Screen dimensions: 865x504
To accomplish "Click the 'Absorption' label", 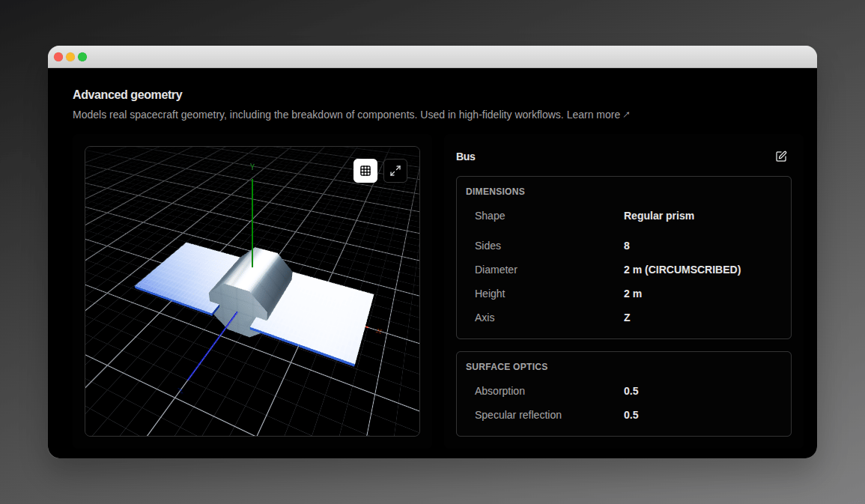I will [500, 391].
